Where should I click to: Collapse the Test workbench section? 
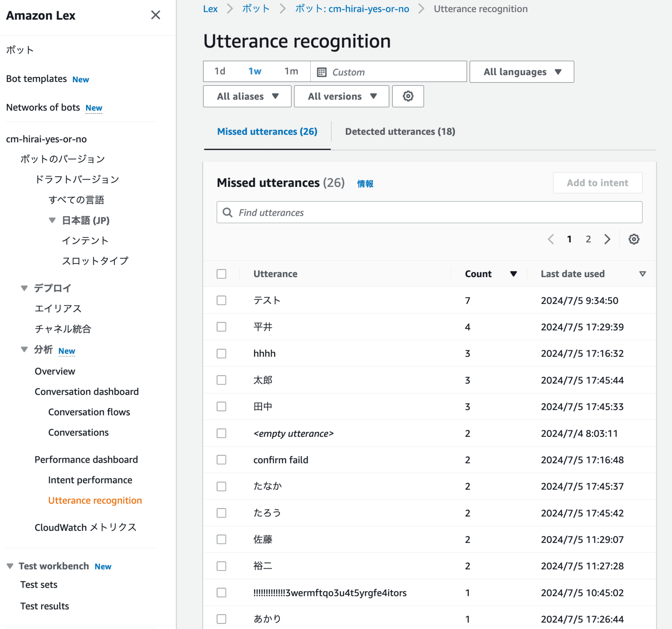10,566
